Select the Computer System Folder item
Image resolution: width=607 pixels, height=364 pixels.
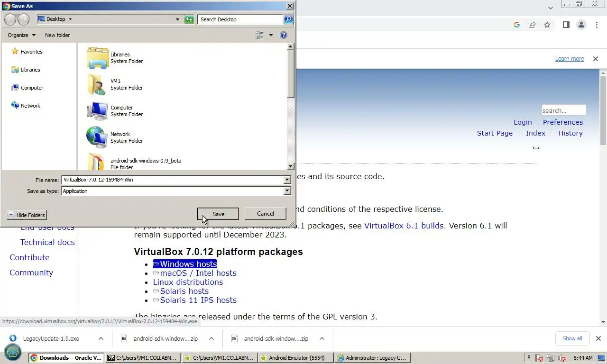tap(115, 111)
